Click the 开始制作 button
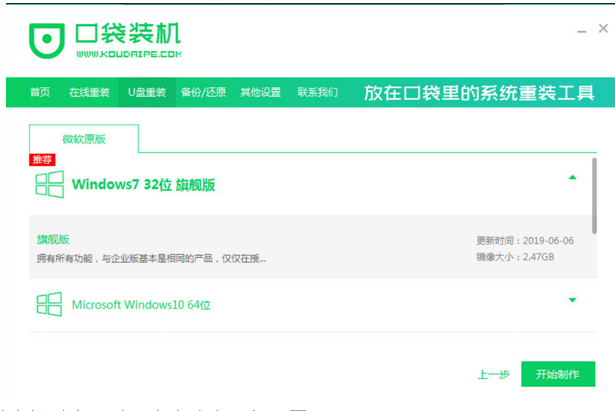Viewport: 615px width, 411px height. pos(558,374)
